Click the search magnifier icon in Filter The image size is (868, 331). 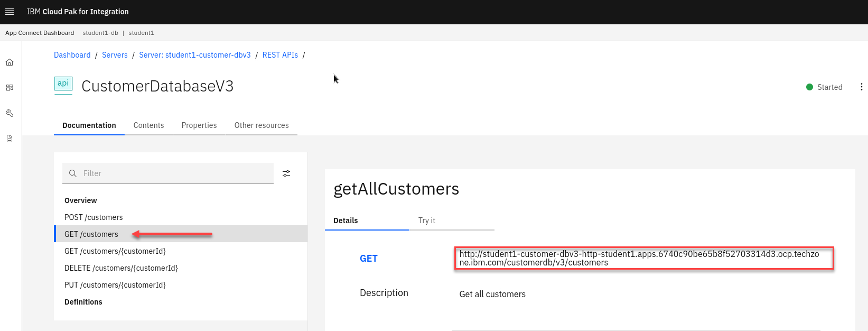coord(73,173)
